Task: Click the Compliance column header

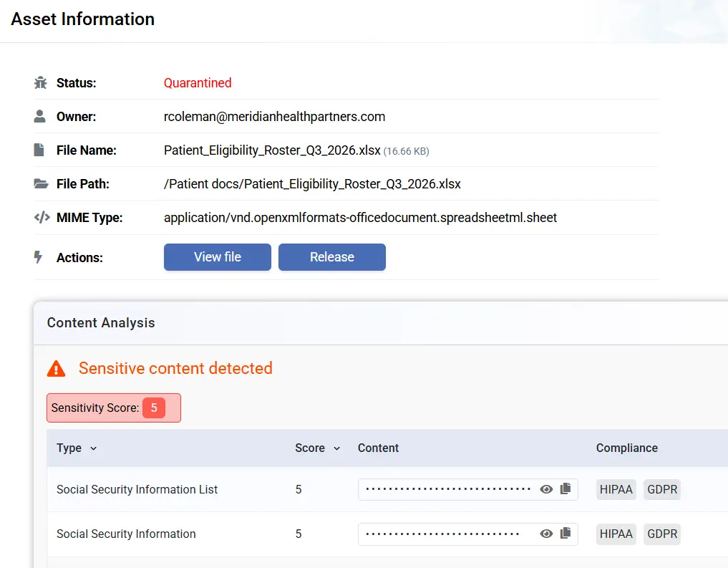Action: click(627, 448)
